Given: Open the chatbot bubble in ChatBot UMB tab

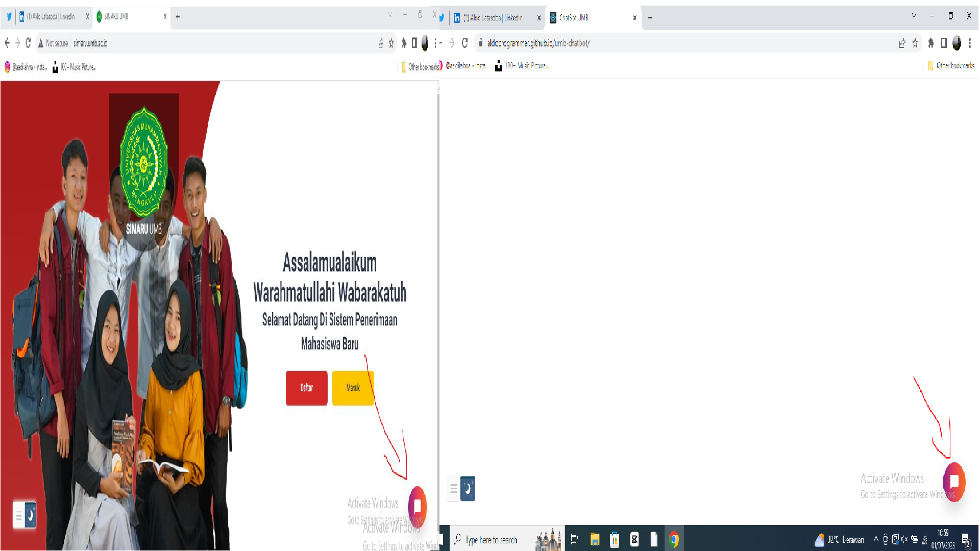Looking at the screenshot, I should (x=954, y=482).
